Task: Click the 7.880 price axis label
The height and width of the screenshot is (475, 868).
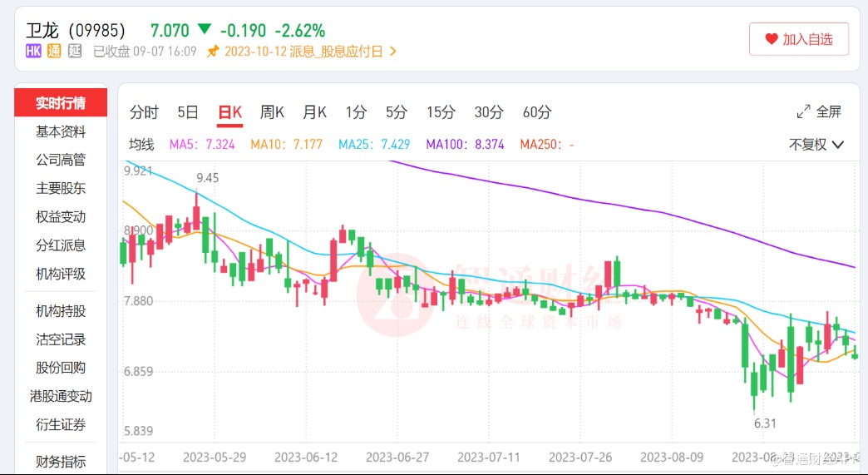Action: pyautogui.click(x=138, y=301)
